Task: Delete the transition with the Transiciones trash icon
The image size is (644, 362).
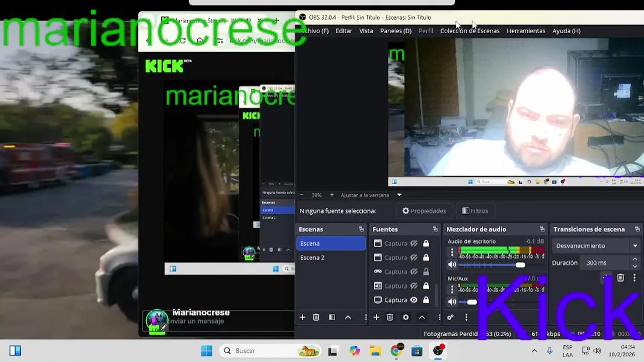Action: (x=620, y=278)
